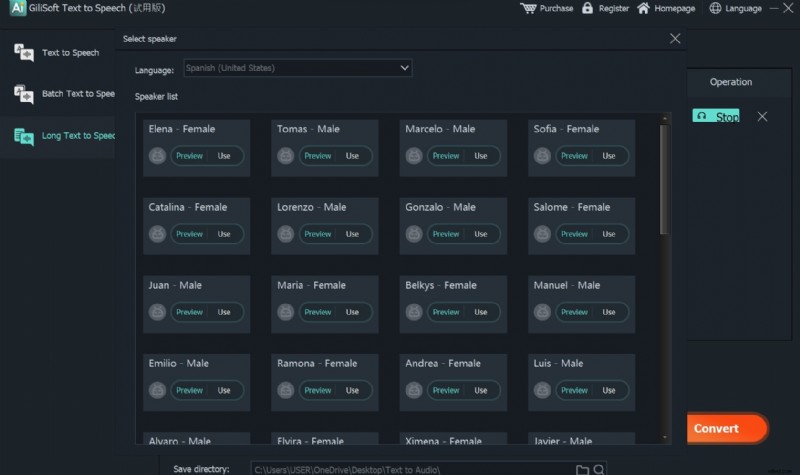Stop the current conversion

tap(716, 116)
